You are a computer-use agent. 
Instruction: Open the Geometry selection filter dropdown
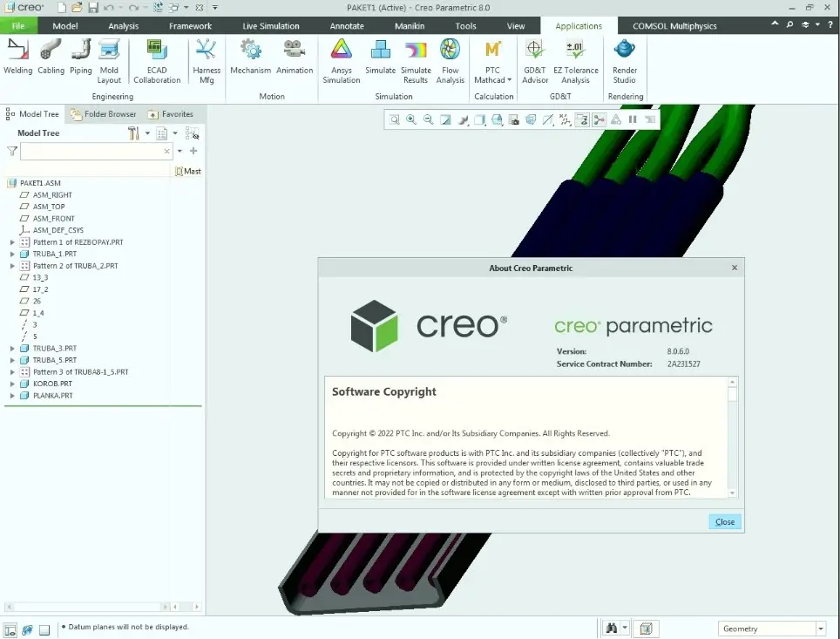[x=821, y=629]
